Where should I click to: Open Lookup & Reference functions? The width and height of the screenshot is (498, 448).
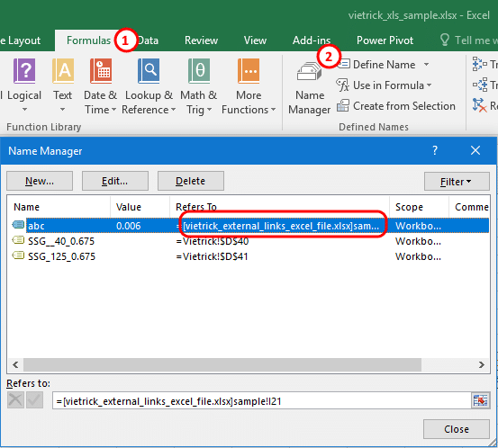coord(149,85)
